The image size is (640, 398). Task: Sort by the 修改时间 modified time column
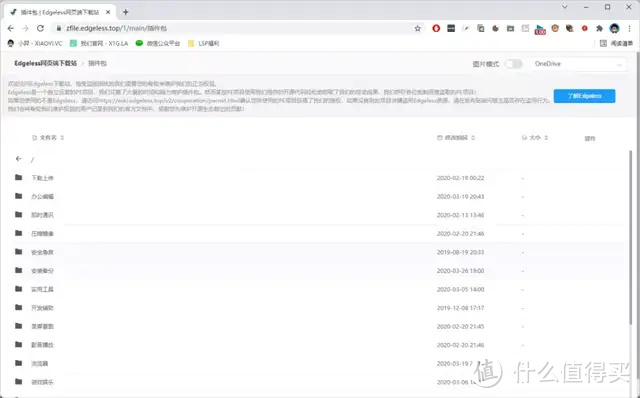(456, 138)
